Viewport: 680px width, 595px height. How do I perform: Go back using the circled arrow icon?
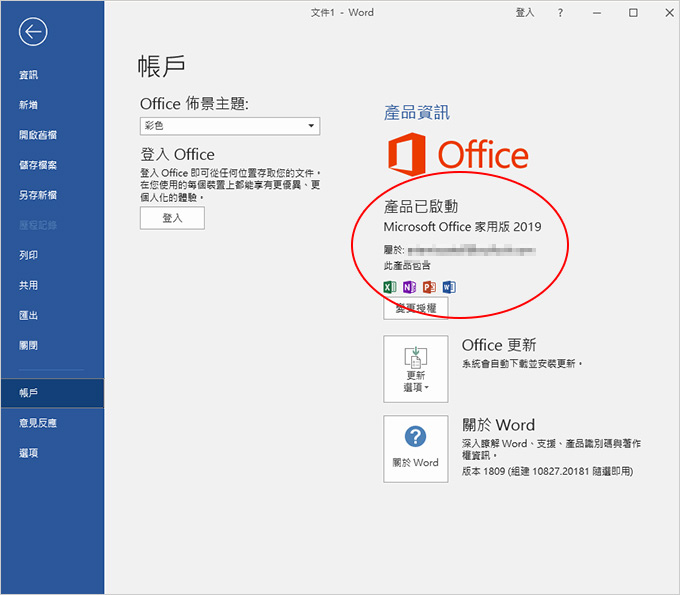(33, 32)
